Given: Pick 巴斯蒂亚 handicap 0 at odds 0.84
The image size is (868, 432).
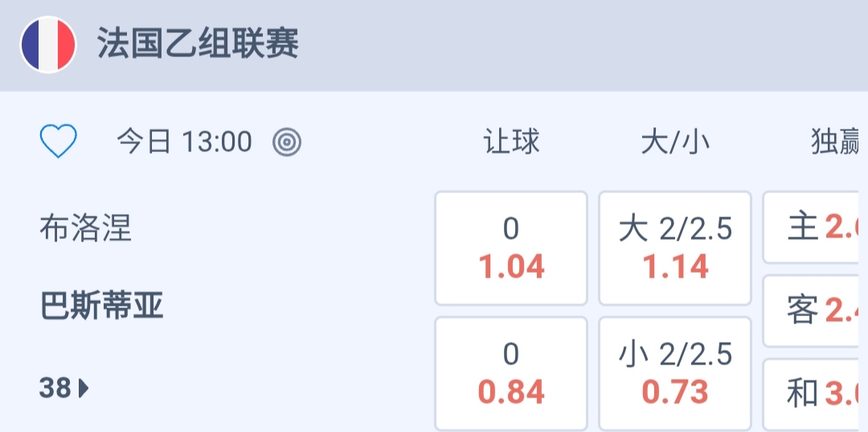Looking at the screenshot, I should point(511,373).
